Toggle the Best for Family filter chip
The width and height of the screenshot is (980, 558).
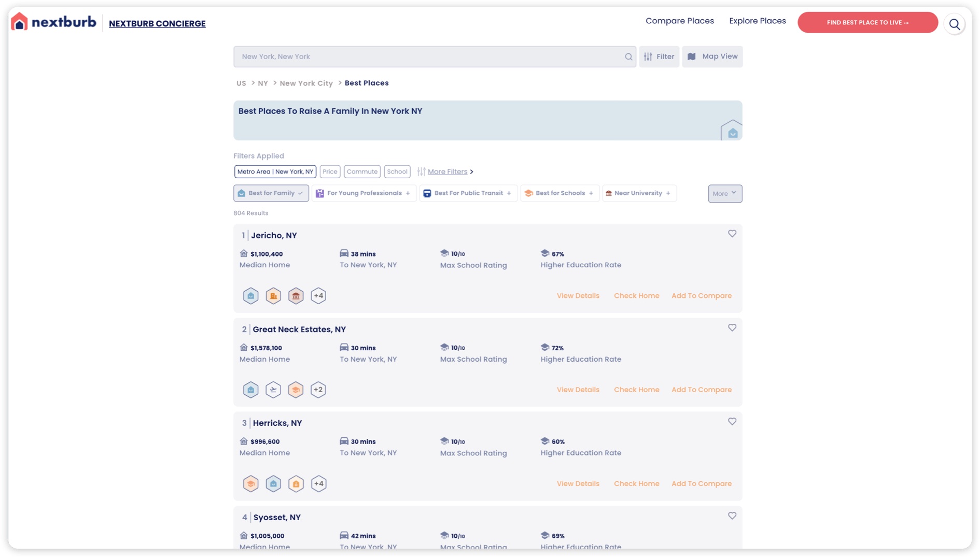271,193
